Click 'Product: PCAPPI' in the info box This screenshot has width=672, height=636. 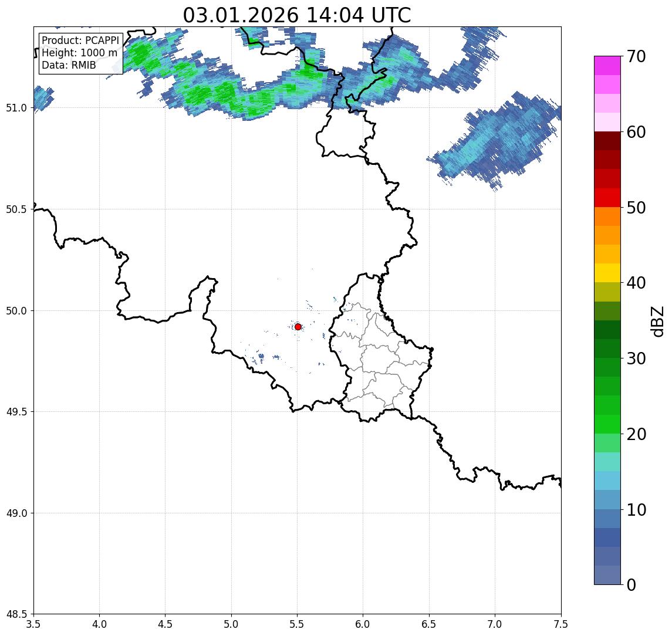click(x=80, y=40)
